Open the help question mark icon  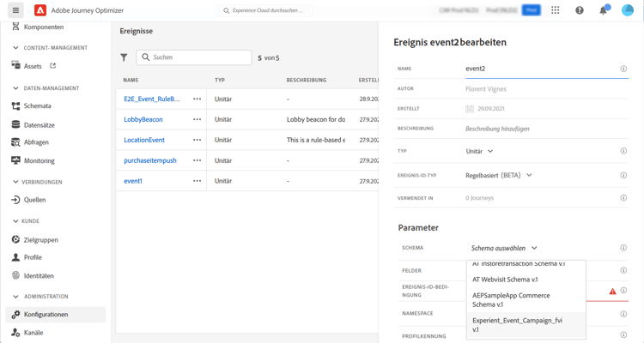[x=579, y=10]
